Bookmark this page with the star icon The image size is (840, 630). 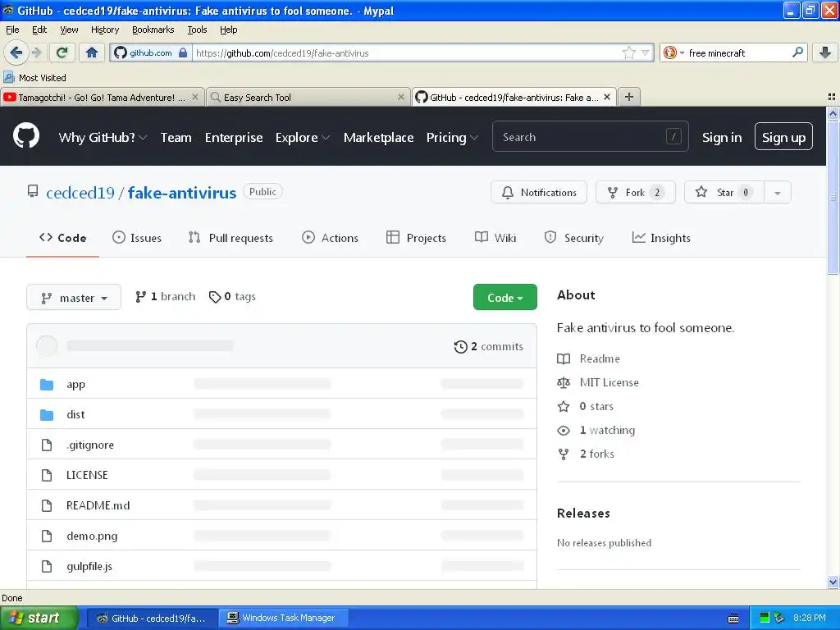[x=628, y=52]
